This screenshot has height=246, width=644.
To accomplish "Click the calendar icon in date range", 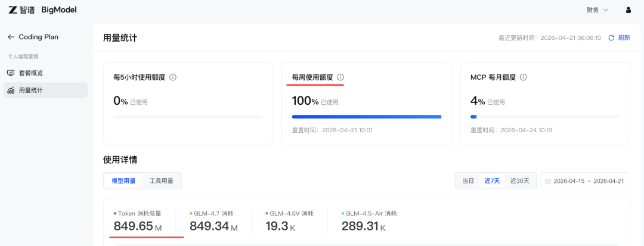I will (548, 181).
